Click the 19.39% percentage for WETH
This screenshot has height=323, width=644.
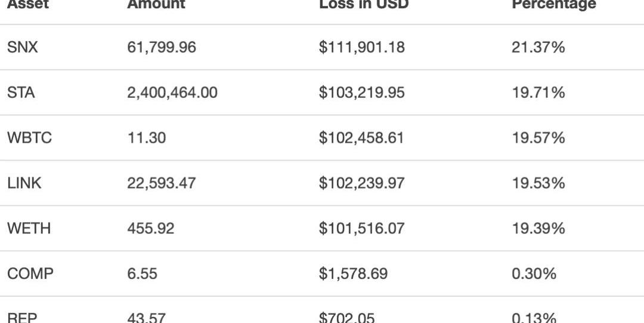[538, 229]
